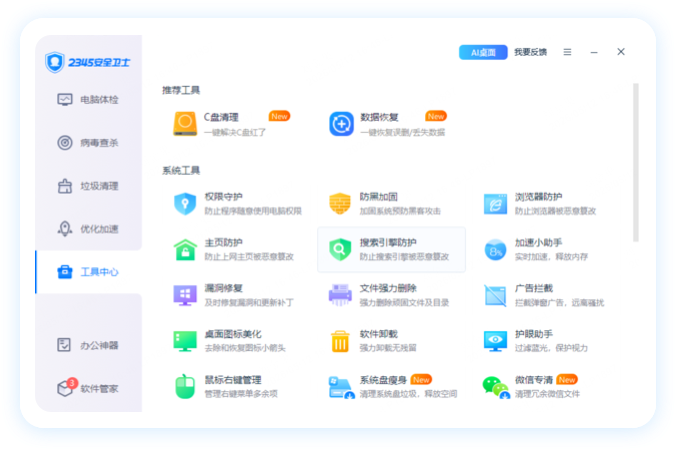Click the New badge beside 系统盘瘦身
Image resolution: width=676 pixels, height=450 pixels.
(x=421, y=379)
